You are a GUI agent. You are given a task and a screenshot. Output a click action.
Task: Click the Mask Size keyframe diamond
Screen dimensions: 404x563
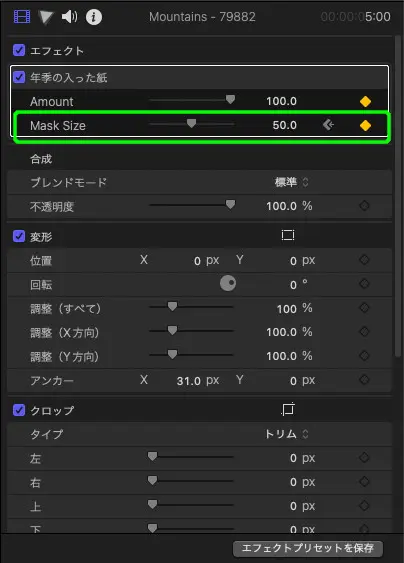[x=365, y=126]
